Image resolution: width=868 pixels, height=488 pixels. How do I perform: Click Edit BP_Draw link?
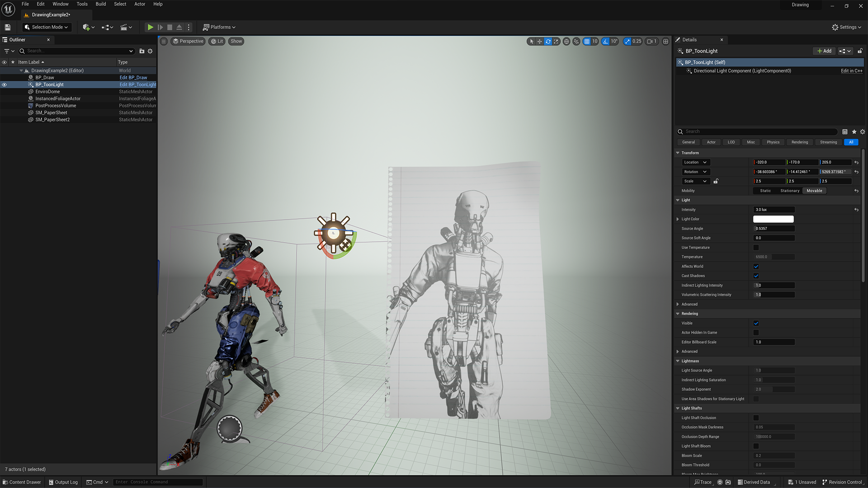point(133,78)
